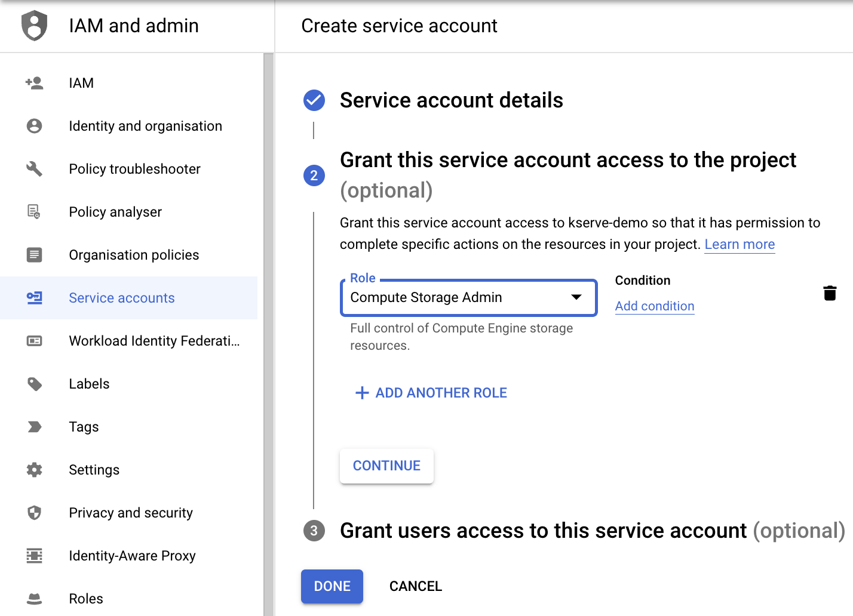Click the Organisation policies document icon
Screen dimensions: 853x616
pos(34,255)
